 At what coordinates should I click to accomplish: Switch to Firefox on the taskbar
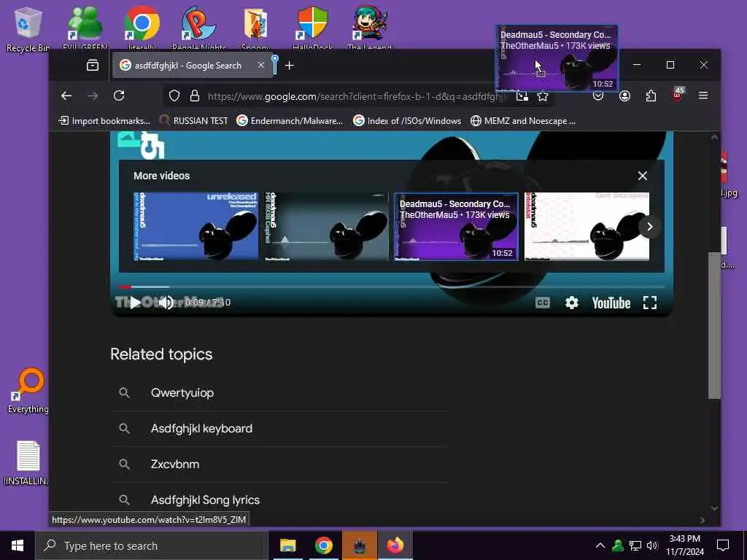pos(395,545)
